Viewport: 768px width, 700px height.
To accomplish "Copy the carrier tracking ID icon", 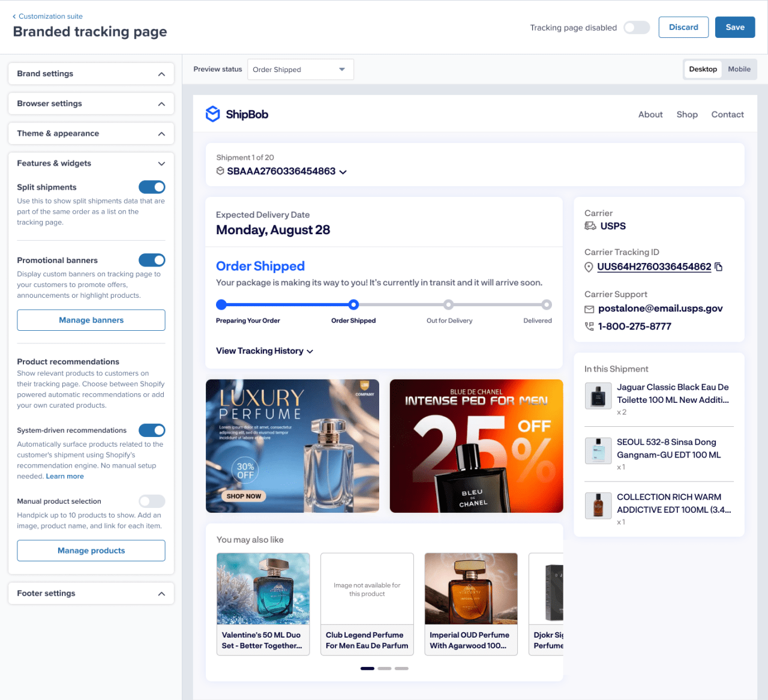I will (x=719, y=267).
